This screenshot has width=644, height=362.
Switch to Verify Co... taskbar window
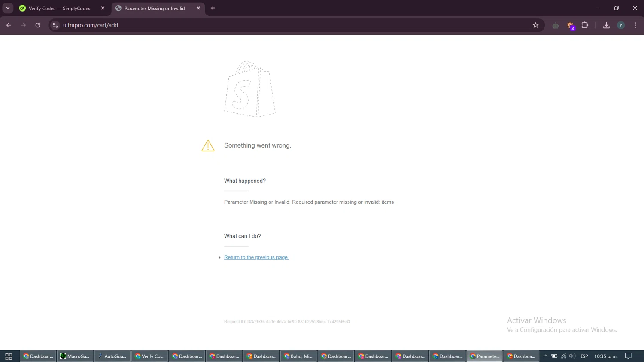pyautogui.click(x=149, y=356)
